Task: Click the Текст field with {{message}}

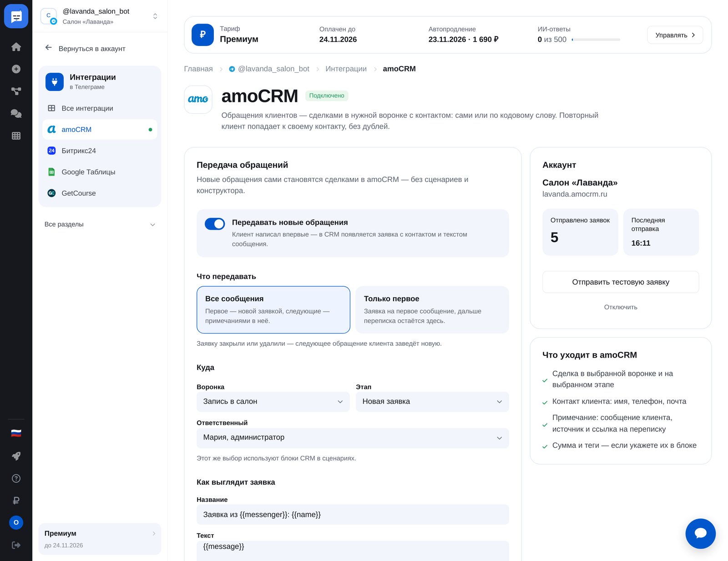Action: click(353, 551)
